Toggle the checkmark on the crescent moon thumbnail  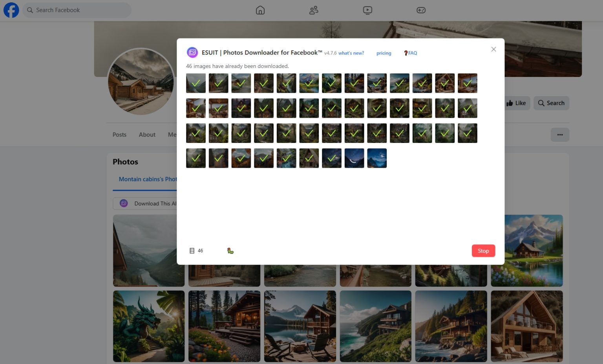[x=354, y=158]
